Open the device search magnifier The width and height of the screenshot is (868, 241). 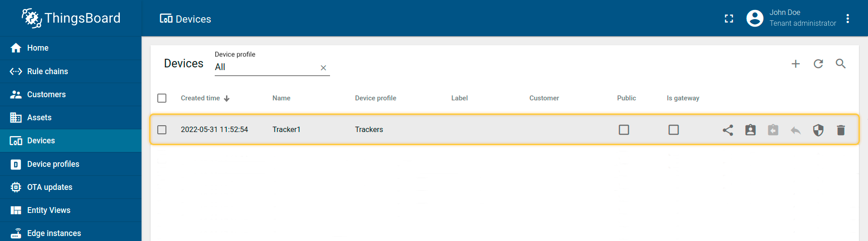[x=841, y=64]
